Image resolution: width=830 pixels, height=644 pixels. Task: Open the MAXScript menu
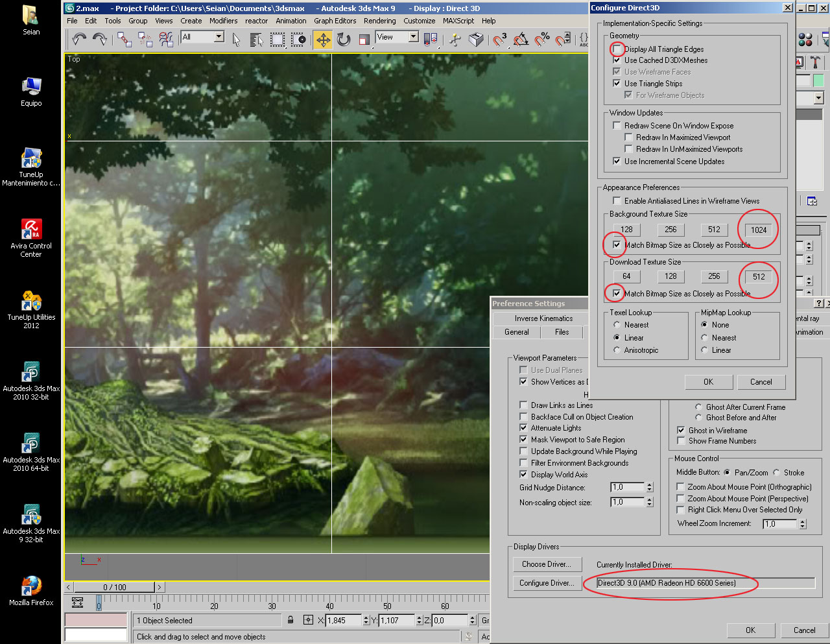pyautogui.click(x=458, y=21)
